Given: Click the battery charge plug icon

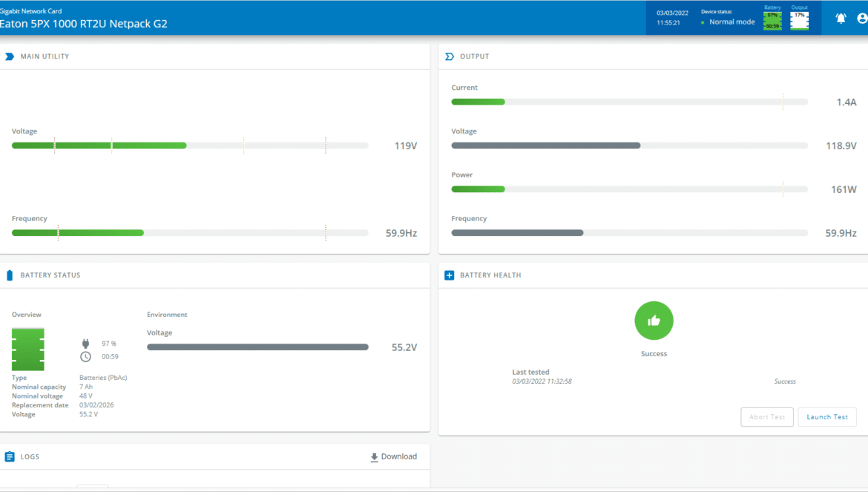Looking at the screenshot, I should pos(85,344).
